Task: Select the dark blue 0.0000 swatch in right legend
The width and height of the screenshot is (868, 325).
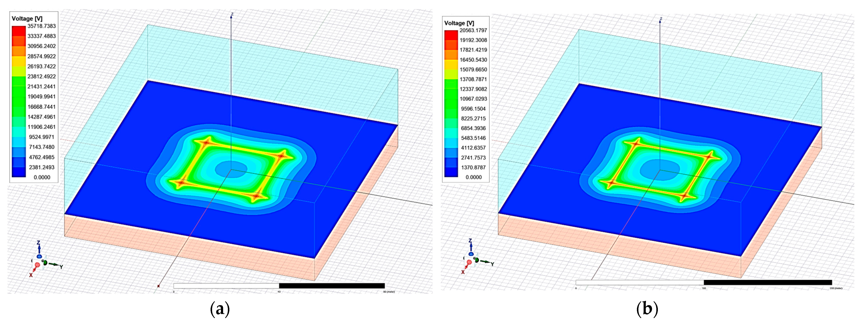Action: coord(451,172)
